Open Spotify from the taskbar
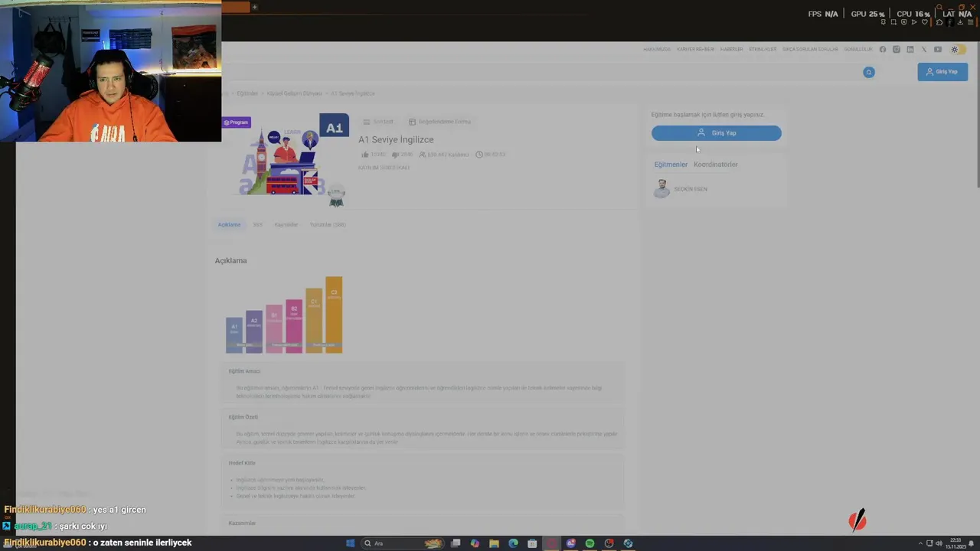This screenshot has width=980, height=551. pos(590,543)
